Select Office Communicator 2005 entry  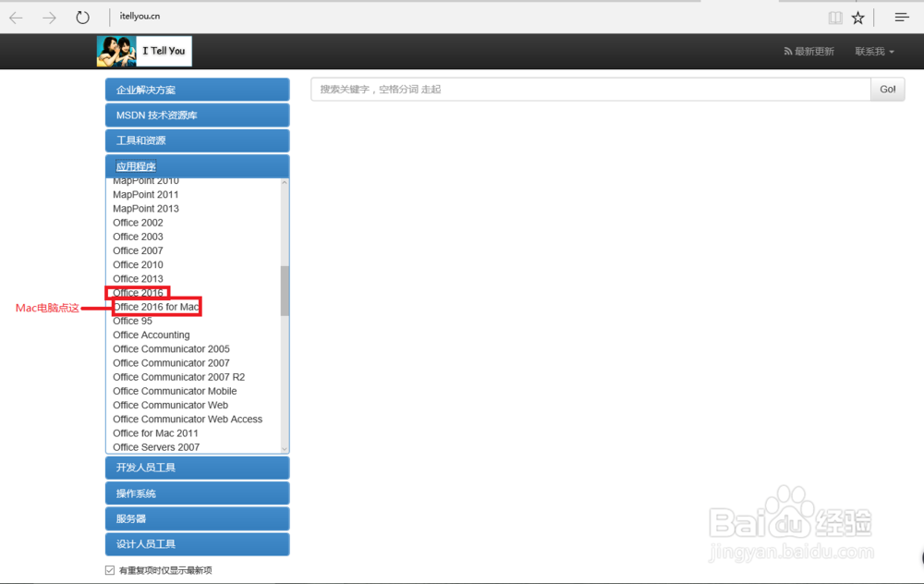point(171,349)
